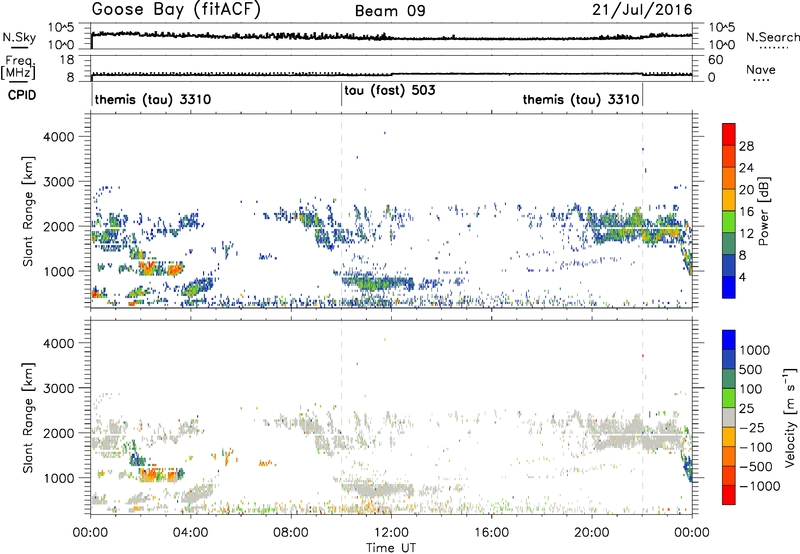800x554 pixels.
Task: Click the '−500' tick on Velocity color bar
Action: point(756,466)
